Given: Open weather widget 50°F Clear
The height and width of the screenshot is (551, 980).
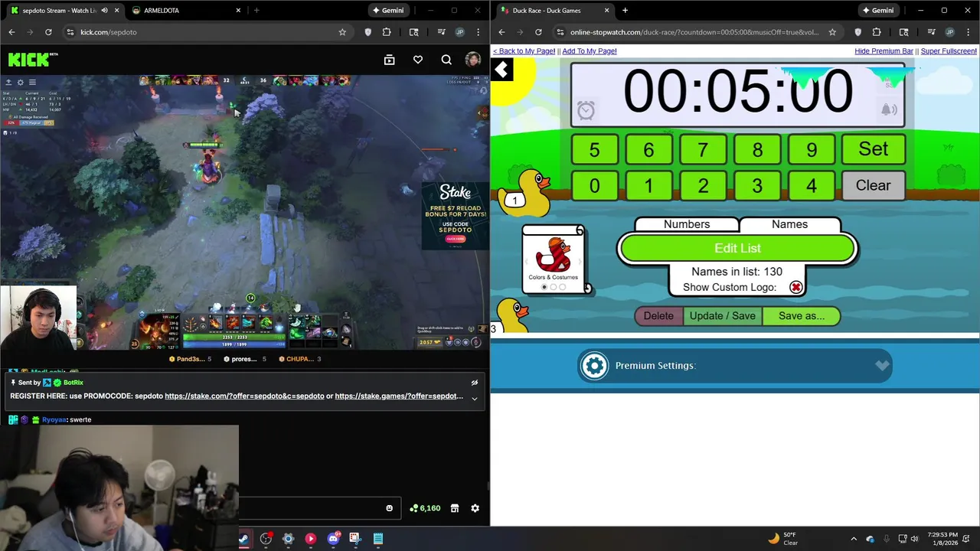Looking at the screenshot, I should point(782,539).
